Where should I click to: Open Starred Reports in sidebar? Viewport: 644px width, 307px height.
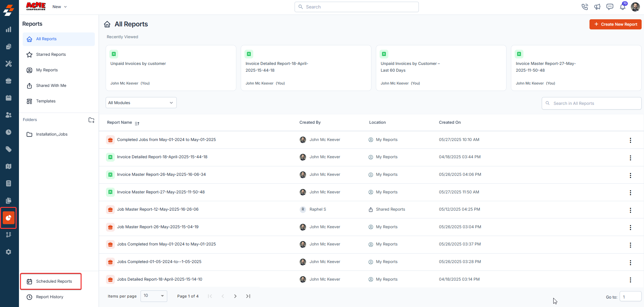[59, 54]
